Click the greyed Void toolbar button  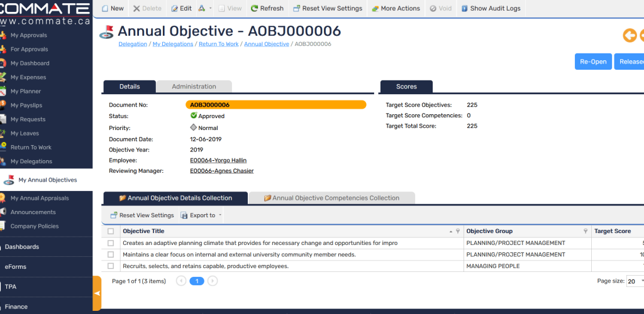click(x=441, y=8)
